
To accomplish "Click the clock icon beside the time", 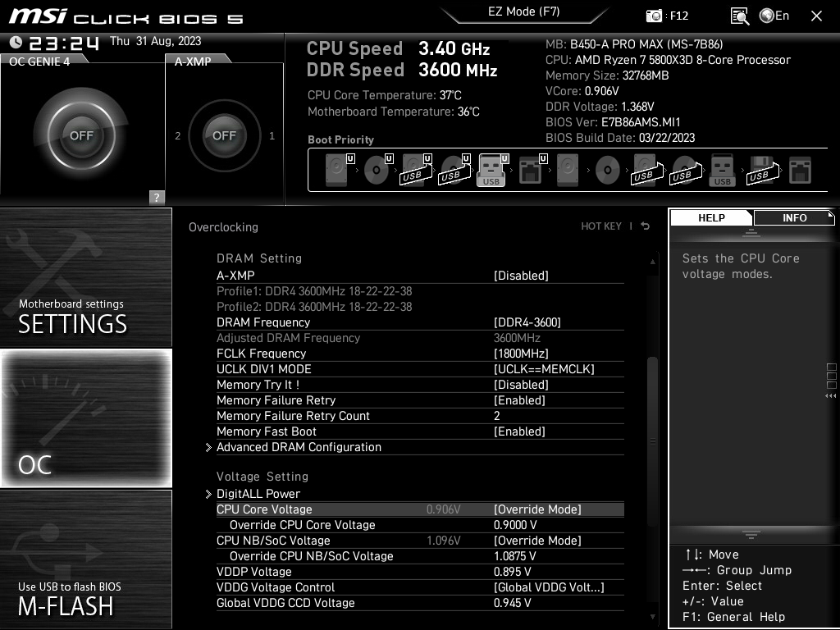I will pyautogui.click(x=16, y=43).
